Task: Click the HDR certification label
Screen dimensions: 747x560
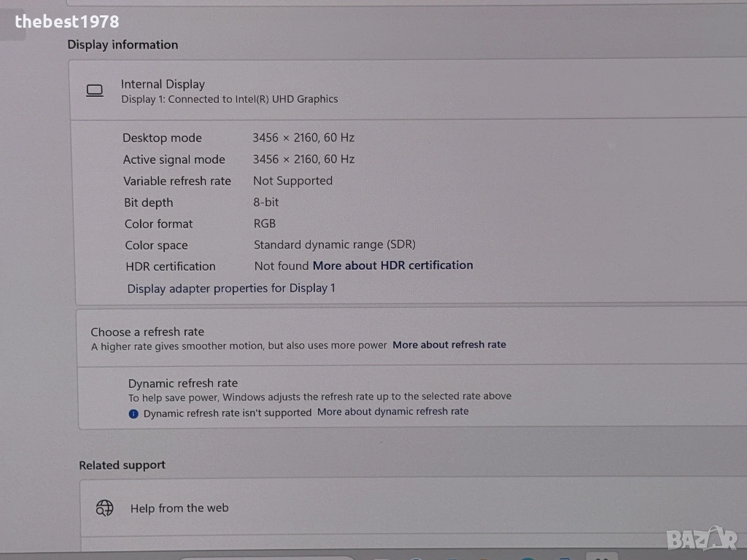Action: point(171,266)
